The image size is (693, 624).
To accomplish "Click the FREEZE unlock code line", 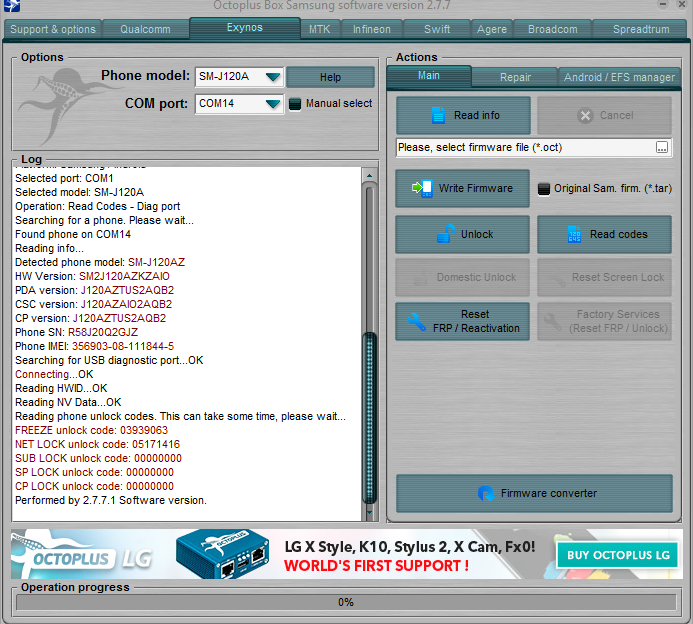I will pos(91,430).
